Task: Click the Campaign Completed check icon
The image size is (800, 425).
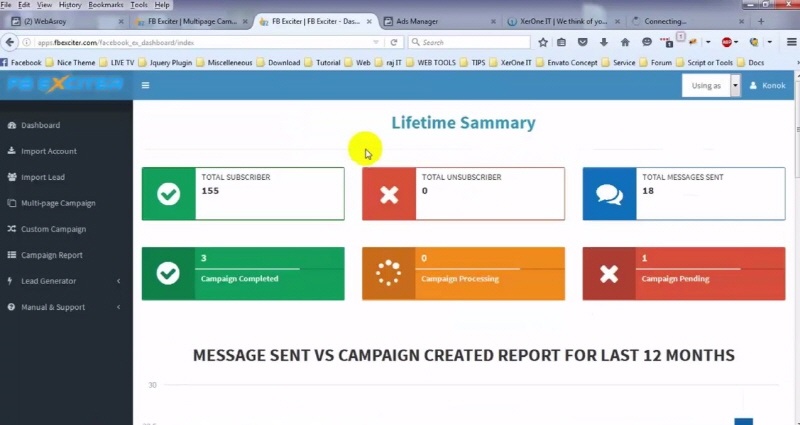Action: pos(168,274)
